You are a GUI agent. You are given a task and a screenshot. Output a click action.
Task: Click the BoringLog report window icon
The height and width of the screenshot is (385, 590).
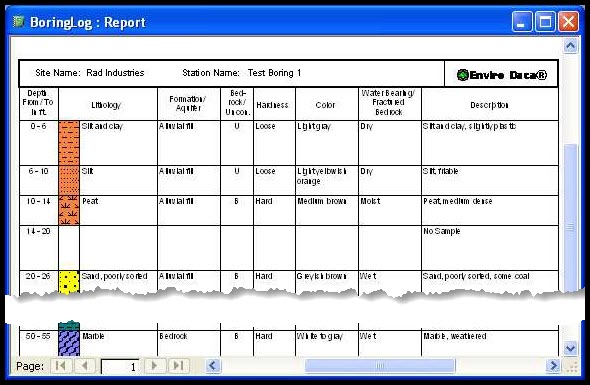pos(18,21)
